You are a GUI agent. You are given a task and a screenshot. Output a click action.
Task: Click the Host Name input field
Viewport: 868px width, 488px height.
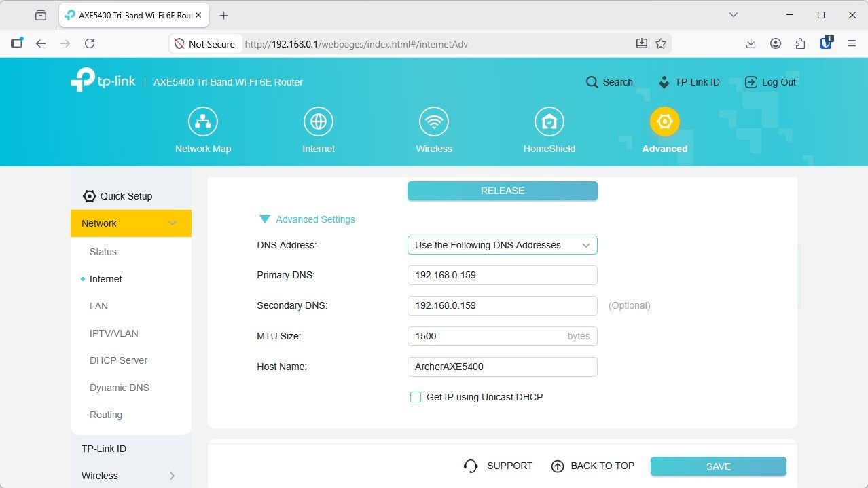pyautogui.click(x=502, y=367)
